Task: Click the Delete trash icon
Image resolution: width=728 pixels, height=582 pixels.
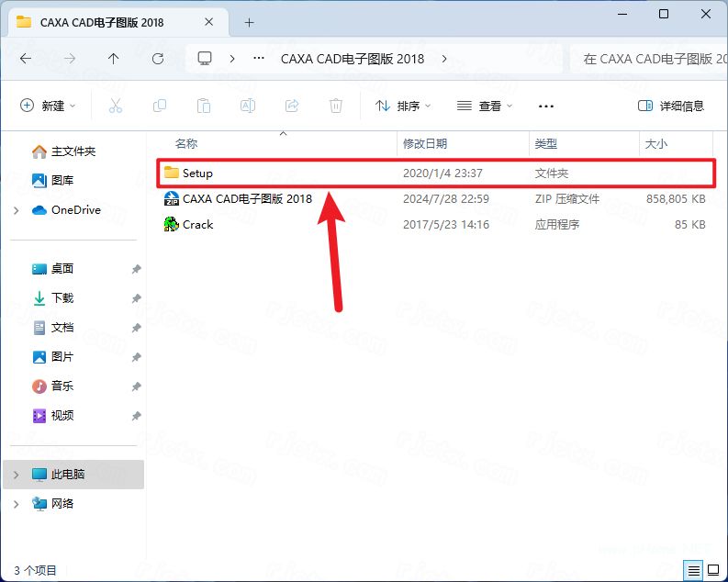Action: point(336,106)
